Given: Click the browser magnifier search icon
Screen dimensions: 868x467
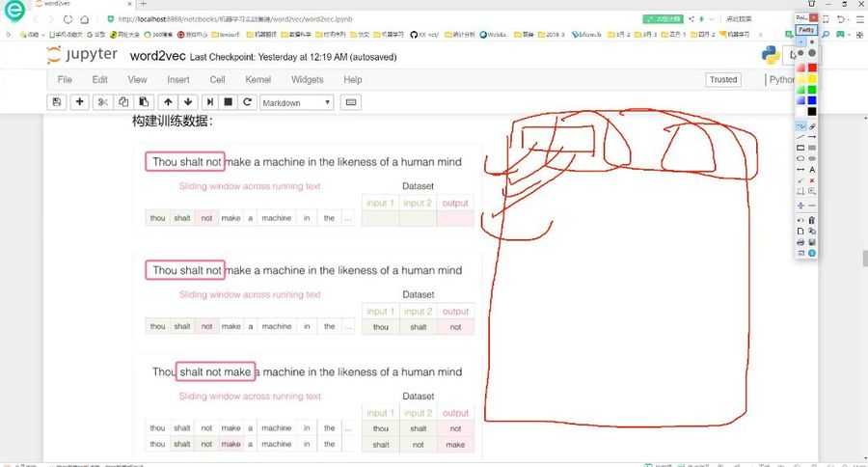Looking at the screenshot, I should point(826,35).
